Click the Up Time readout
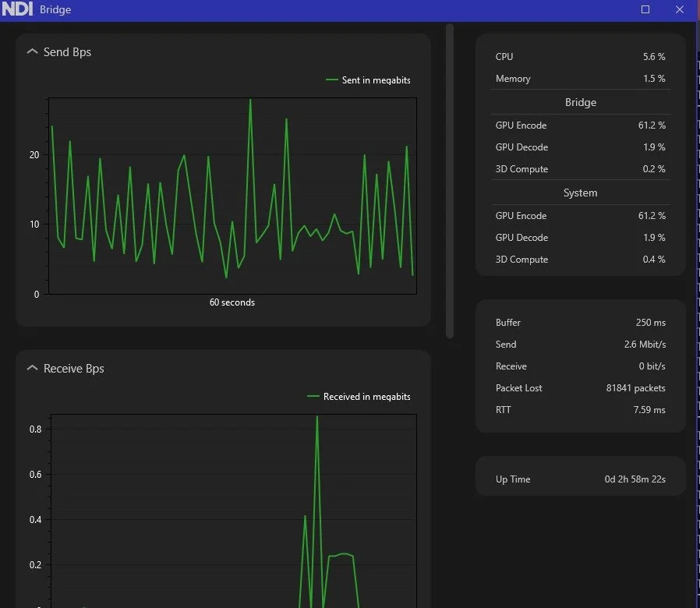Viewport: 700px width, 608px height. click(581, 479)
